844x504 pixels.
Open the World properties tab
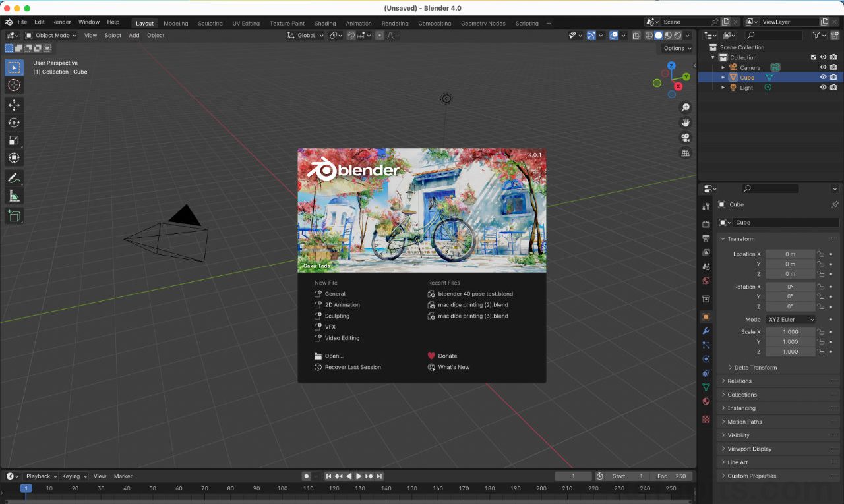(x=706, y=281)
